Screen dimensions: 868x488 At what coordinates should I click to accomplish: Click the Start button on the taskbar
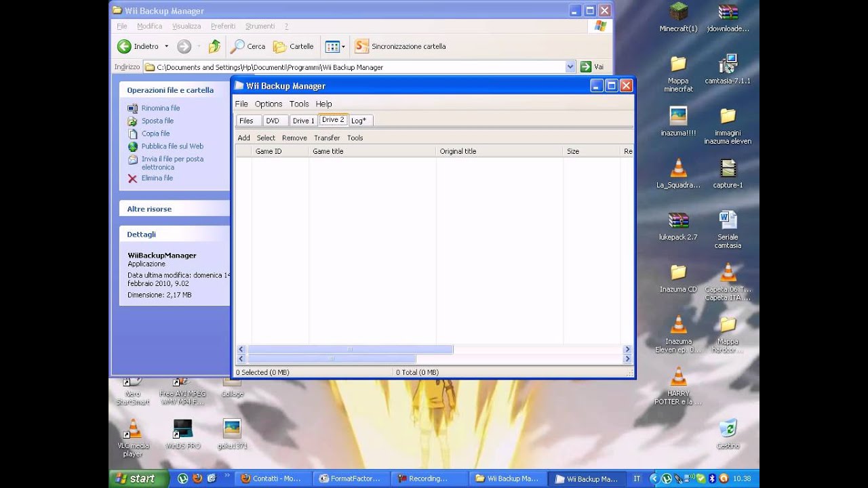tap(138, 479)
